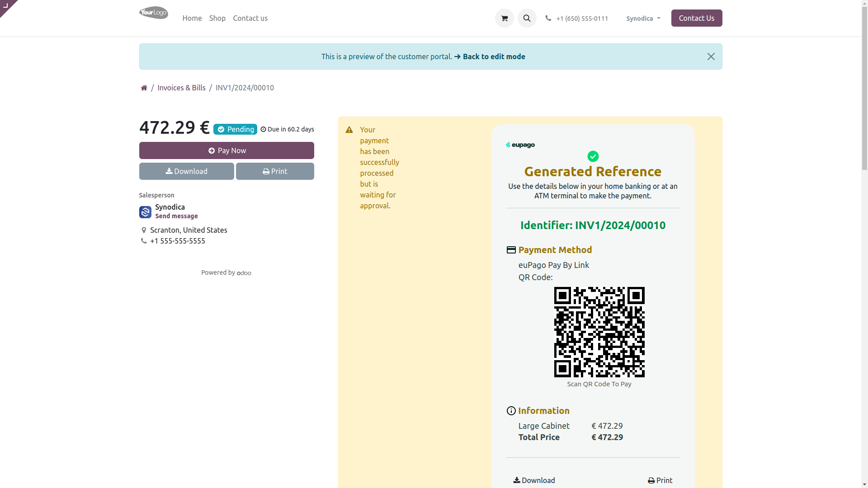Click the Total Price label
Screen dimensions: 868x488
[539, 437]
